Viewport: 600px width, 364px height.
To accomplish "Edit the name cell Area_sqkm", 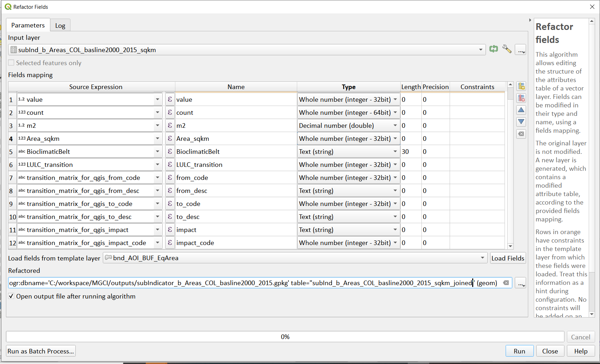I will coord(236,139).
